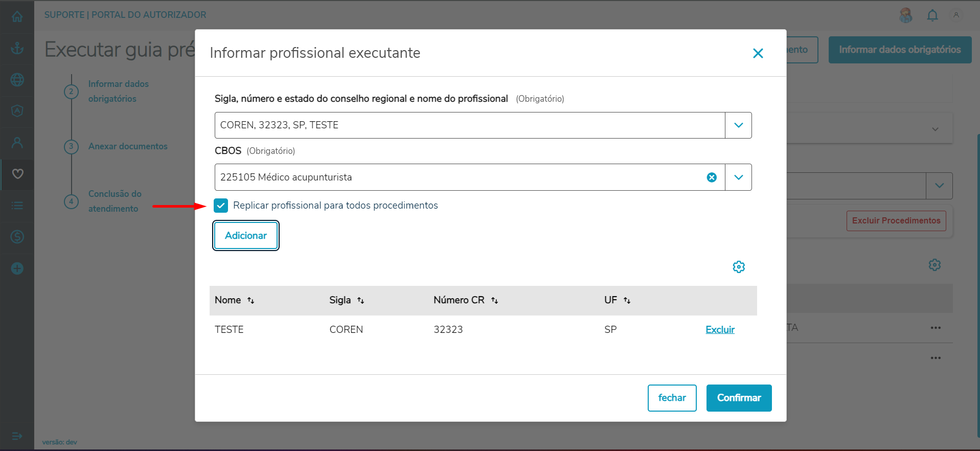This screenshot has height=451, width=980.
Task: Click the home icon in sidebar
Action: coord(17,17)
